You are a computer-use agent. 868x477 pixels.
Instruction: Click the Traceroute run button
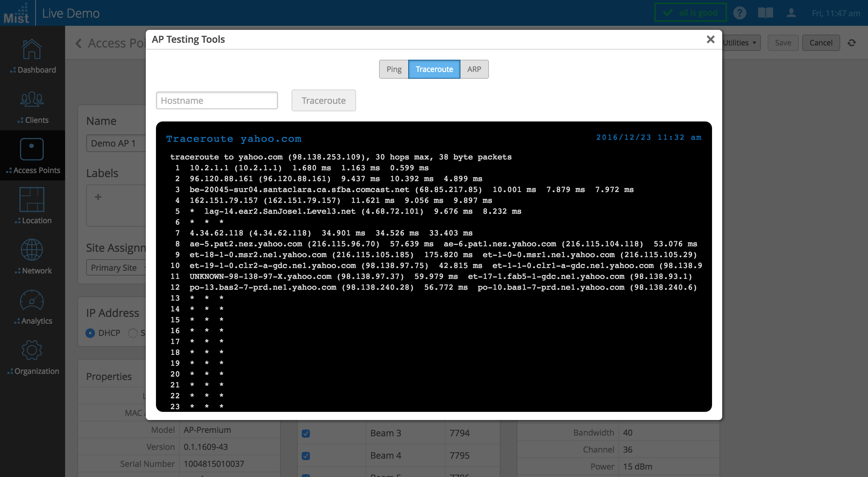(x=323, y=101)
